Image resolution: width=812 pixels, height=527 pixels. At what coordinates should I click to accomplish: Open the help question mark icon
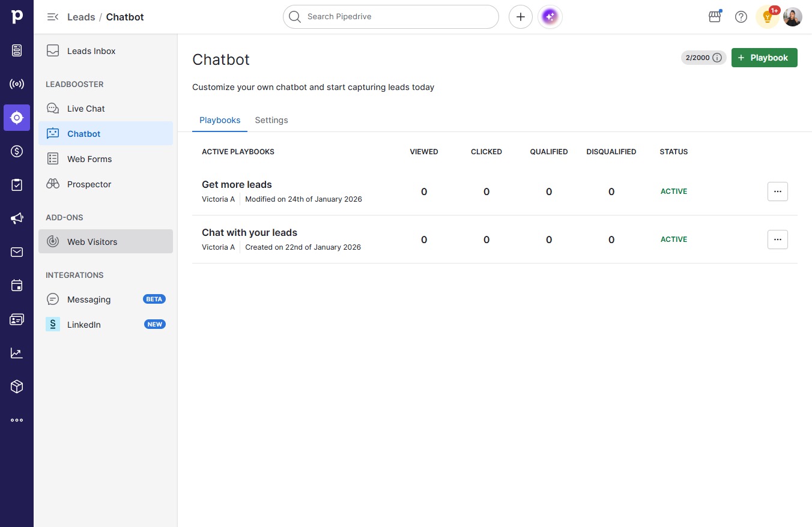tap(741, 17)
